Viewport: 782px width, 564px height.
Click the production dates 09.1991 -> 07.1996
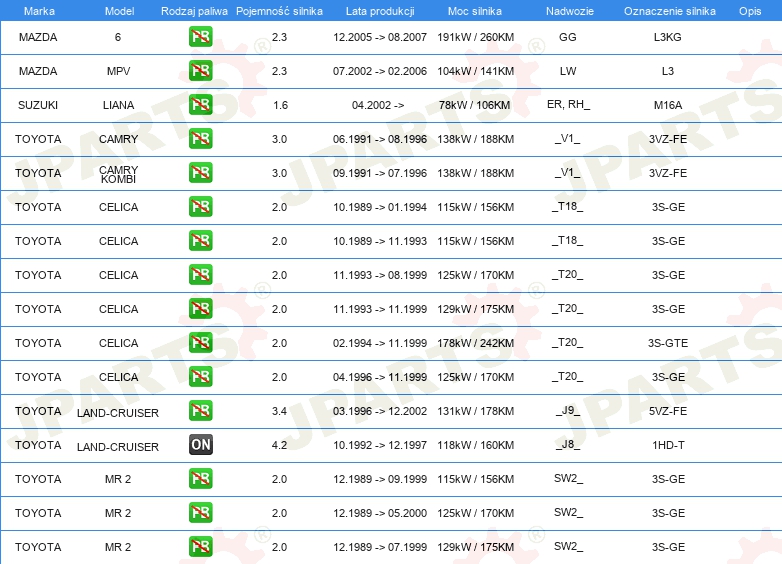380,173
